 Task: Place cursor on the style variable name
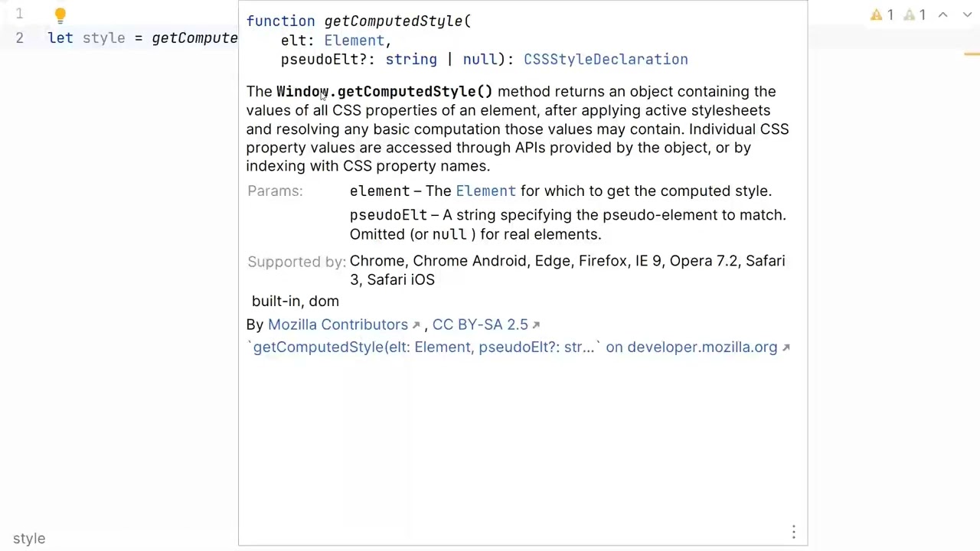103,38
